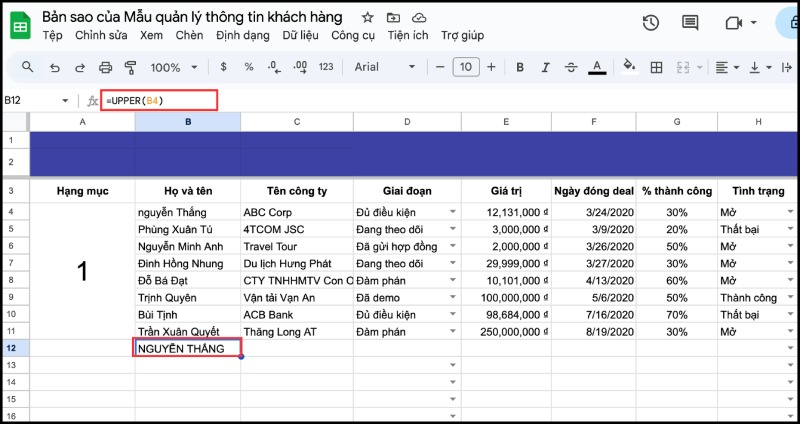Select column E header

pyautogui.click(x=506, y=121)
